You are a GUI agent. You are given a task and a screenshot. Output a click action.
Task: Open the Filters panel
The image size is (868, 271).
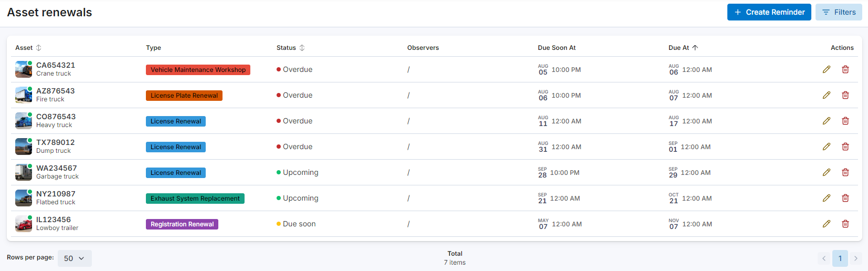(x=839, y=12)
